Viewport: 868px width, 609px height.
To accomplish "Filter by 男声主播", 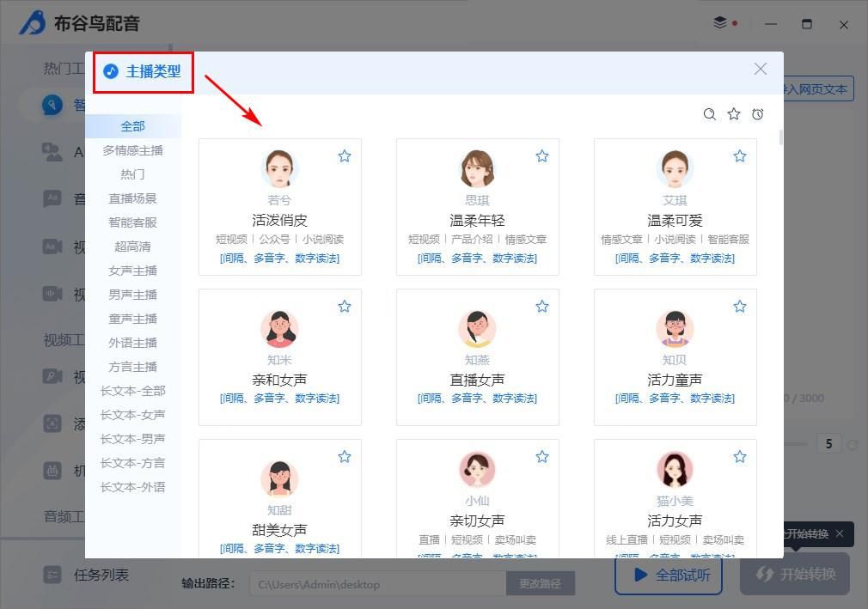I will click(133, 295).
